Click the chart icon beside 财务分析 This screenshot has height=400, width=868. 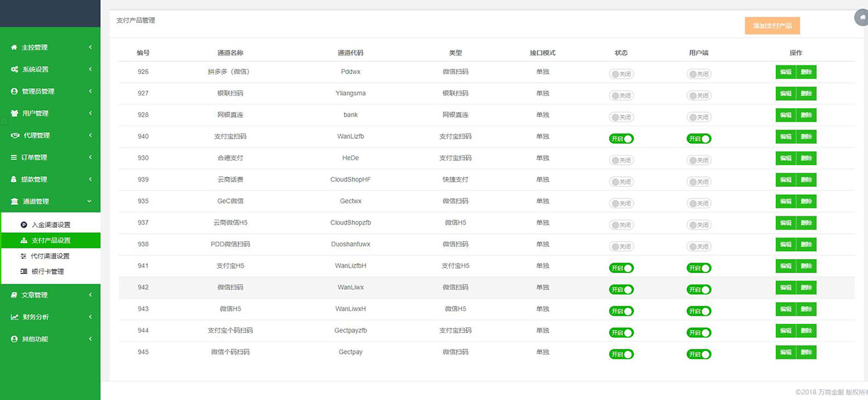click(15, 317)
